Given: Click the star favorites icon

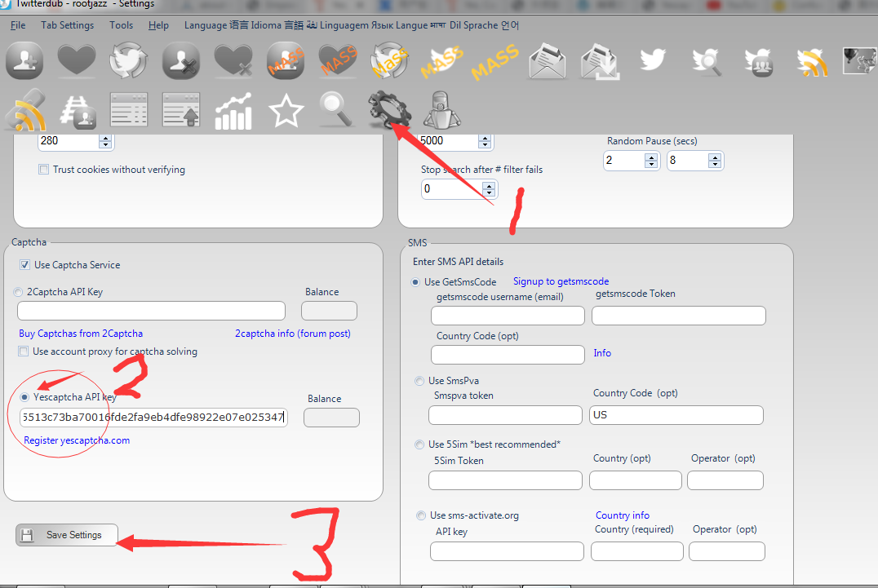Looking at the screenshot, I should pyautogui.click(x=286, y=109).
